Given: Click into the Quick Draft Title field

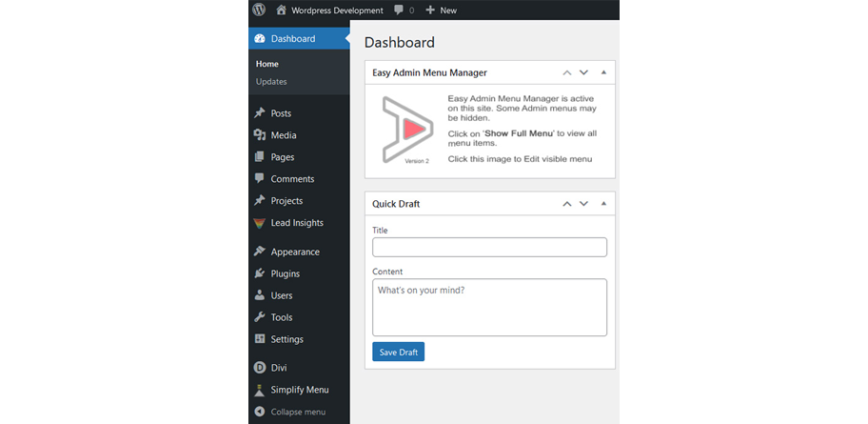Looking at the screenshot, I should coord(489,247).
